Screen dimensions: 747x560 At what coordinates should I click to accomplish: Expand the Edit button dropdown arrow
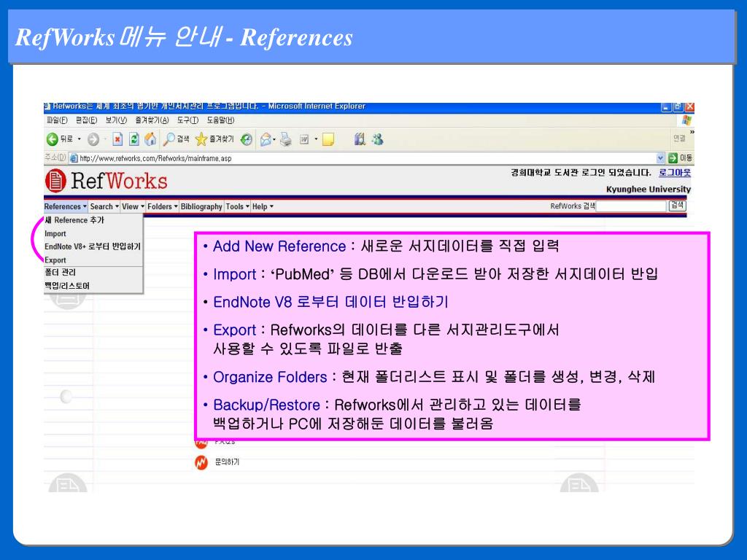pos(316,139)
